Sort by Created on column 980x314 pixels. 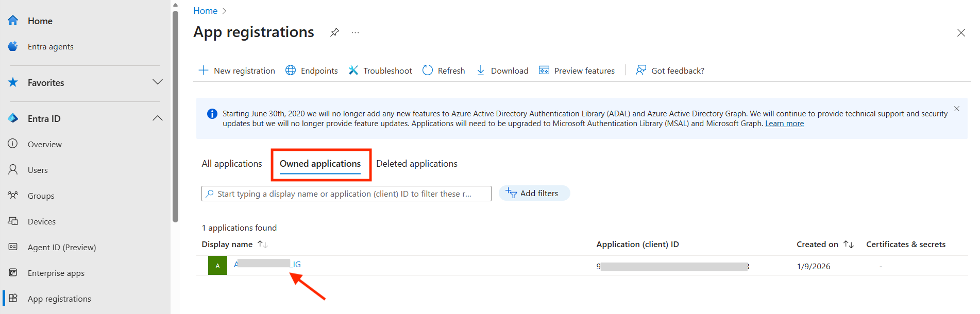point(848,245)
